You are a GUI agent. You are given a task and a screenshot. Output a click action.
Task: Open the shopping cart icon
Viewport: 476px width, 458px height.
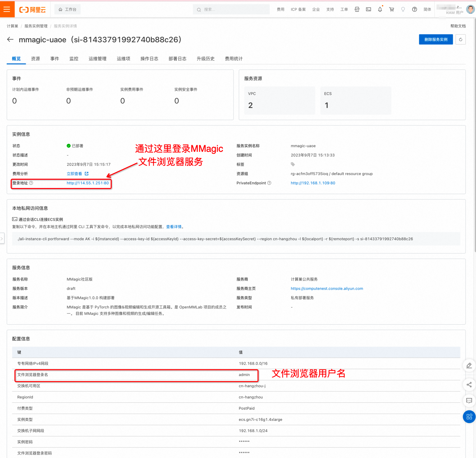(392, 10)
